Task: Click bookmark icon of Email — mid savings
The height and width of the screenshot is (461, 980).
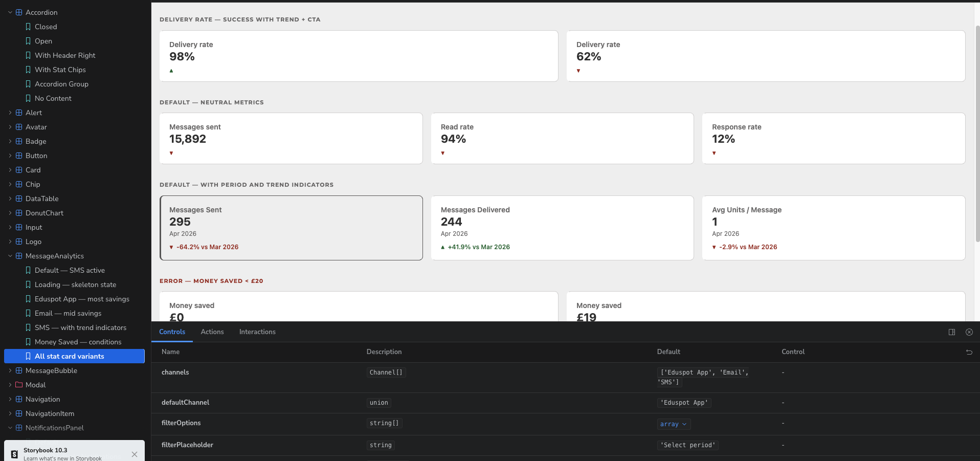Action: [x=28, y=313]
